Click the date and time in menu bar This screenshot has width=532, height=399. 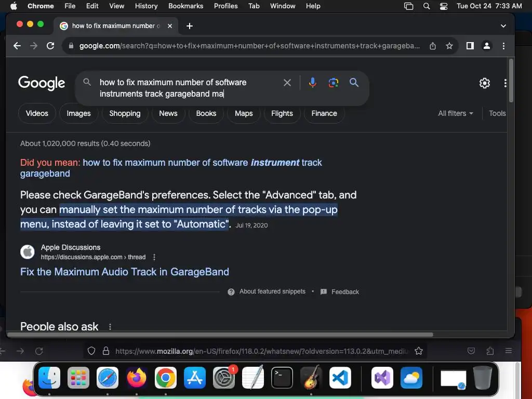pyautogui.click(x=489, y=6)
